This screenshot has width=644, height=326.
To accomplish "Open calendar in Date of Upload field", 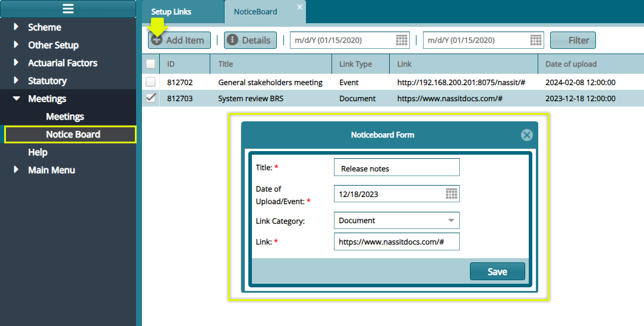I will pyautogui.click(x=452, y=194).
